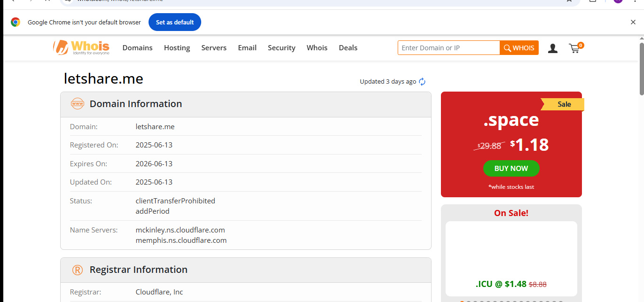
Task: Click the Updated On date value
Action: point(154,182)
